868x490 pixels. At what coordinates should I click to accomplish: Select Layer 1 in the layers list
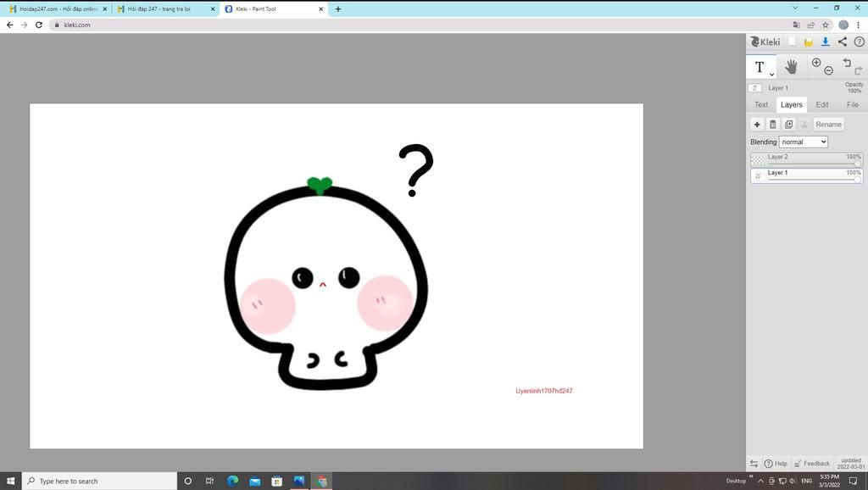[807, 175]
